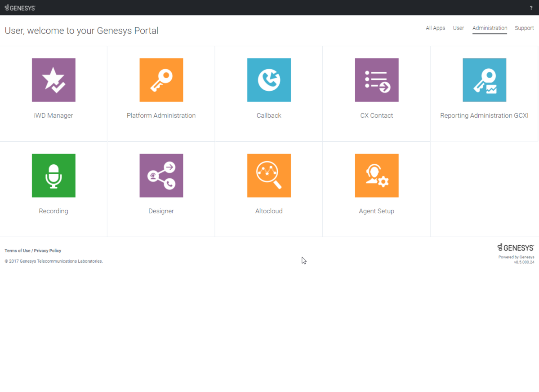
Task: Click the 2017 Genesys copyright text
Action: coord(53,261)
